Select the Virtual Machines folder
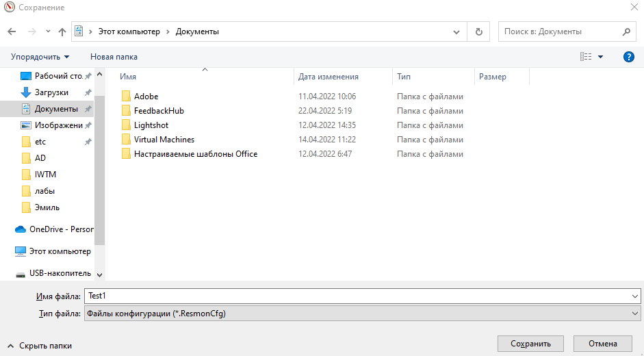The height and width of the screenshot is (356, 644). click(x=164, y=140)
